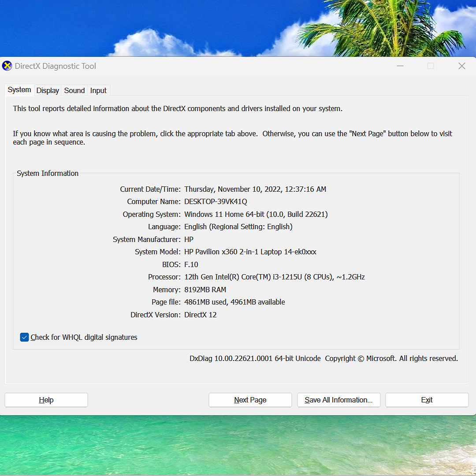This screenshot has height=476, width=476.
Task: Click the greyed-out maximize button
Action: click(431, 66)
